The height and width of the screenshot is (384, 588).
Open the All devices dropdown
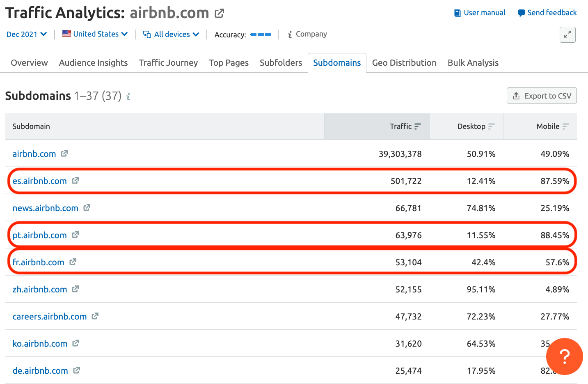click(171, 34)
